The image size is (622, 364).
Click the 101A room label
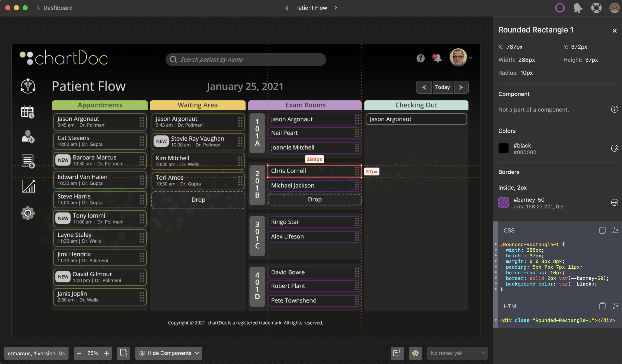257,133
